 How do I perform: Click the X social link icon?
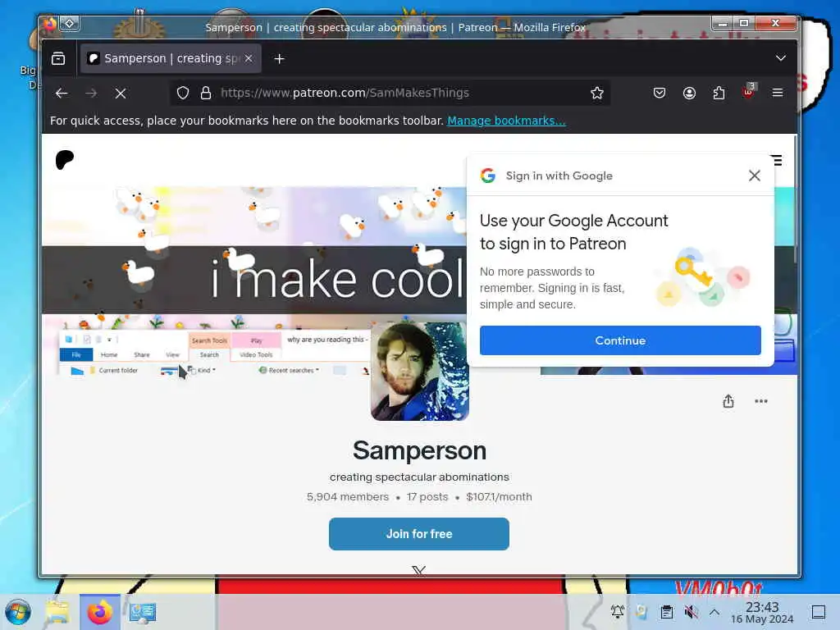(x=418, y=571)
